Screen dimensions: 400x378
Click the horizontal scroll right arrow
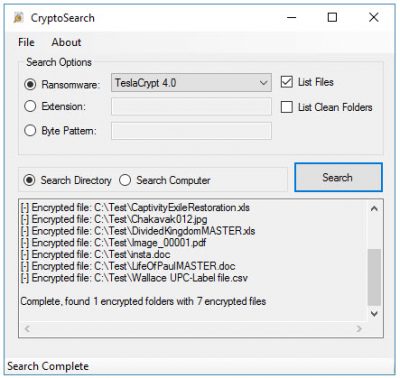click(x=359, y=329)
